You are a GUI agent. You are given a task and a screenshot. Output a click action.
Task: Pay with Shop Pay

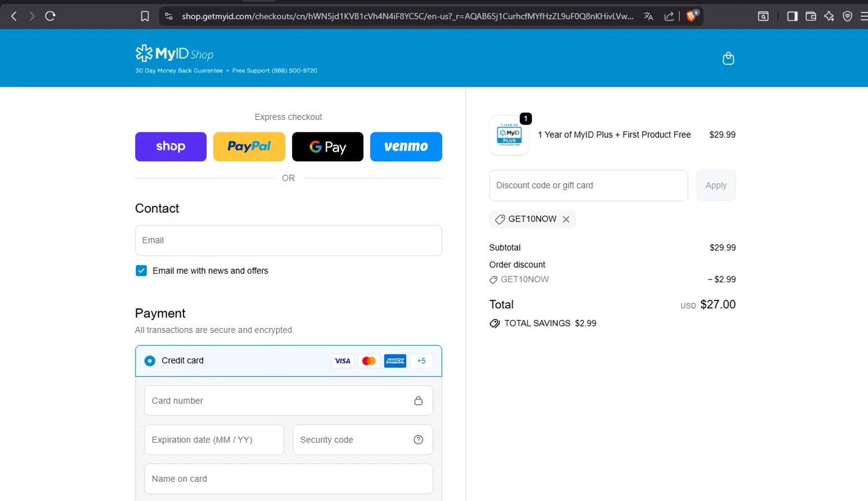171,147
